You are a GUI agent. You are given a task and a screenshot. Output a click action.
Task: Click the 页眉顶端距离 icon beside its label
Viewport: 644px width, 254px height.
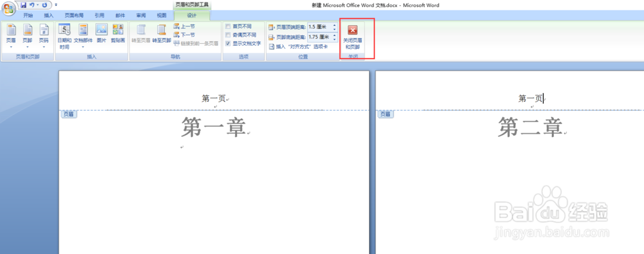(x=271, y=27)
